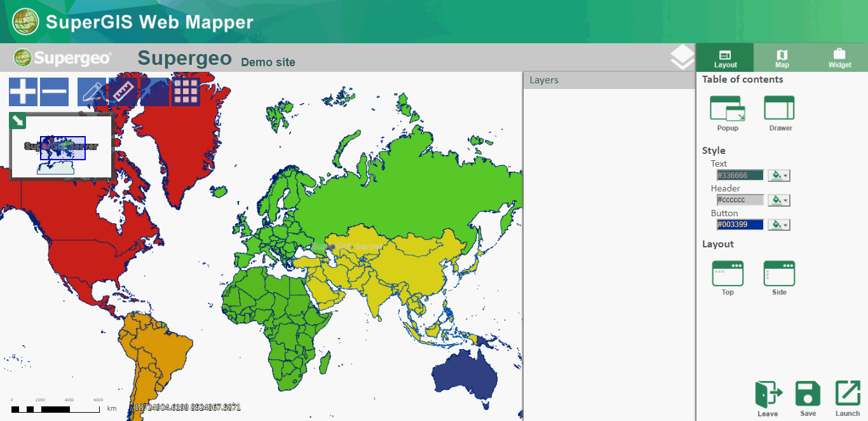Viewport: 868px width, 421px height.
Task: Collapse the overview map with the green arrow
Action: point(17,120)
